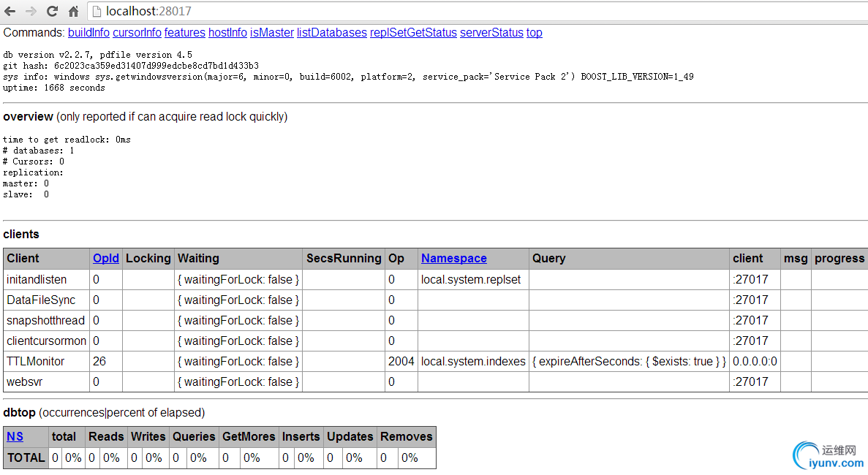Viewport: 868px width, 475px height.
Task: Click the db version v2.2.7 line
Action: [x=97, y=55]
